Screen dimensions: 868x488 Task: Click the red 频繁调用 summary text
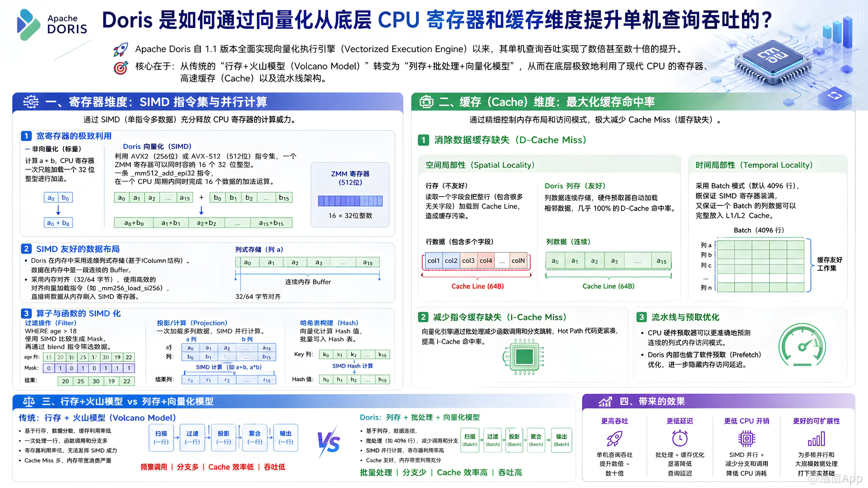(154, 467)
